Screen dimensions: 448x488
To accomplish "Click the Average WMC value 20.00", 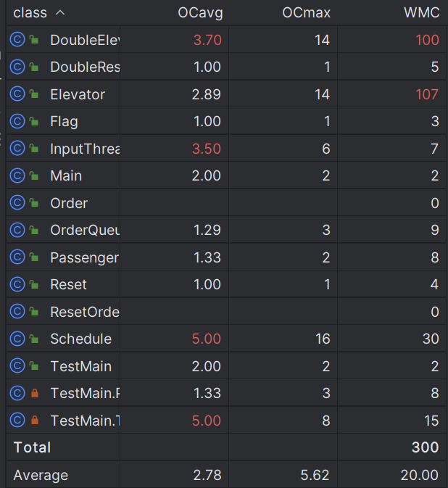I will coord(420,475).
